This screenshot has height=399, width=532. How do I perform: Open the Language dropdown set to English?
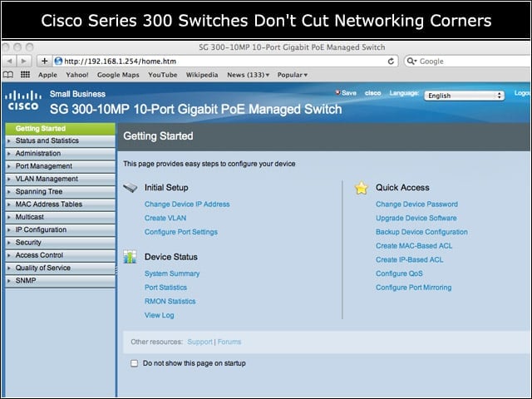tap(464, 96)
